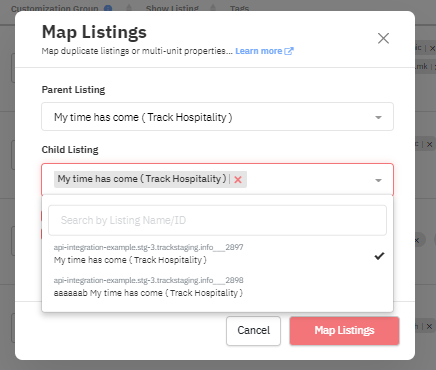
Task: Focus the Search by Listing Name/ID field
Action: coord(217,220)
